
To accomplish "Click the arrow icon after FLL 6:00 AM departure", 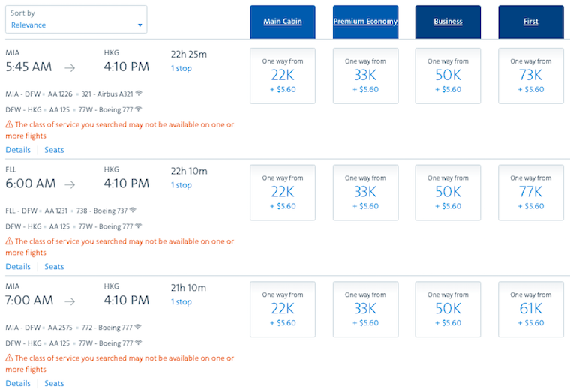I will (70, 184).
